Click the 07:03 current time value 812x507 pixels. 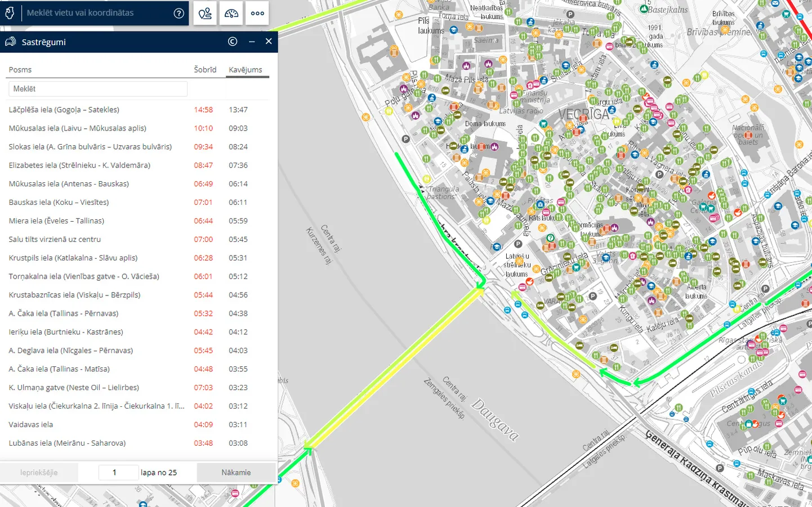pyautogui.click(x=203, y=388)
